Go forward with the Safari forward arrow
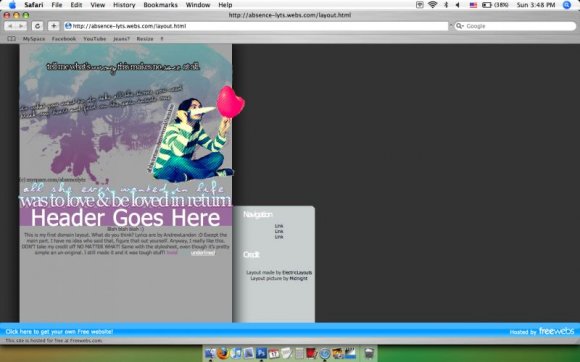This screenshot has width=580, height=362. pos(21,26)
